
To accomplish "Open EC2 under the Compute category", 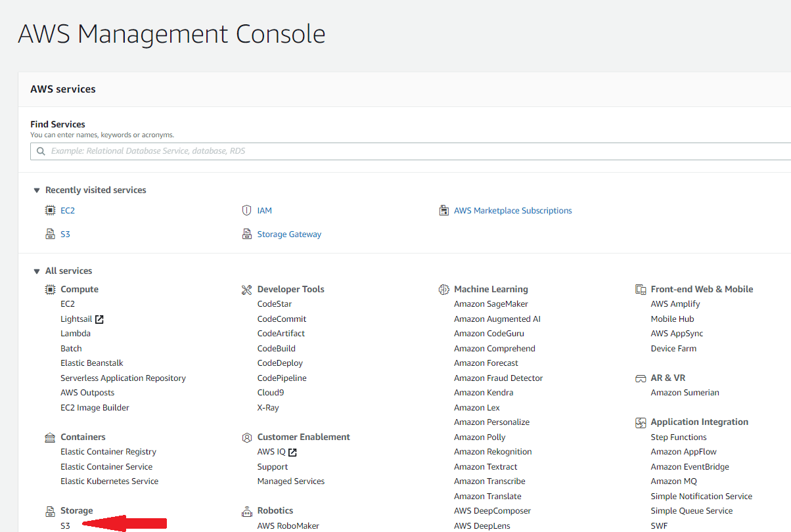I will [x=68, y=304].
